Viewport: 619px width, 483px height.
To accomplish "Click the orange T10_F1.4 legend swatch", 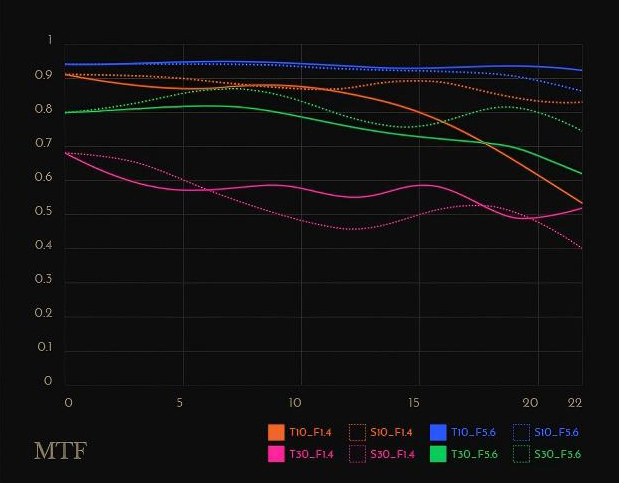I will click(276, 432).
